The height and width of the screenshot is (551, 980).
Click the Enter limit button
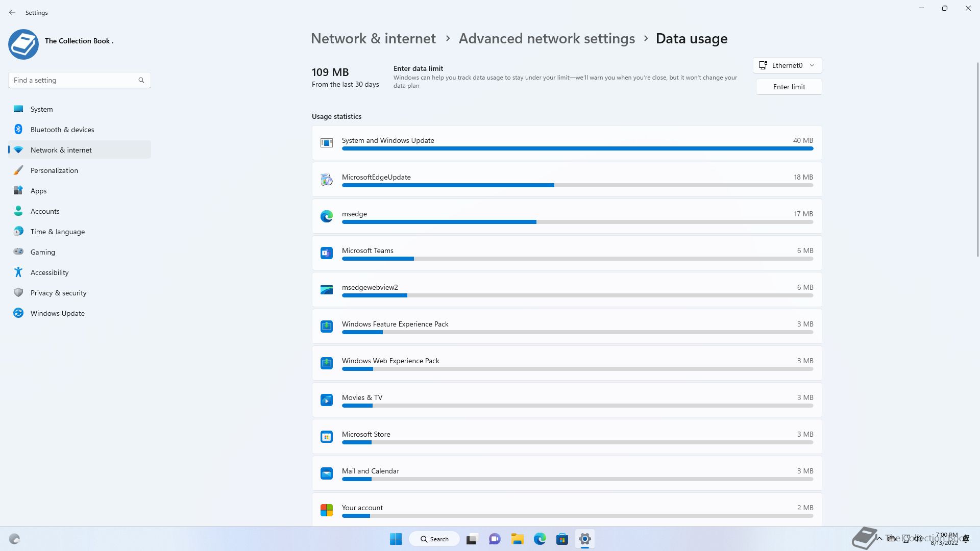(x=789, y=87)
